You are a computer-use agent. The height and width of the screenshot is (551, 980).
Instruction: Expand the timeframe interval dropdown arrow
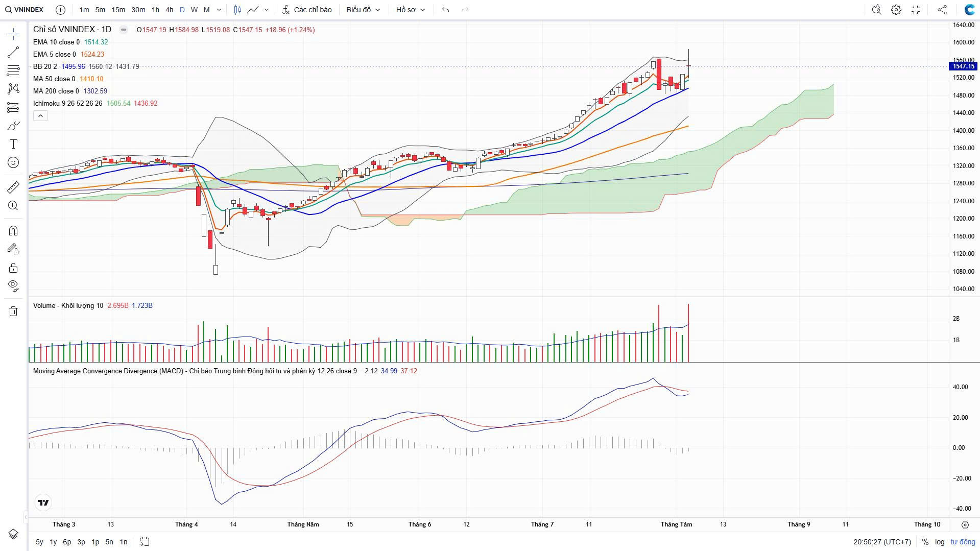(x=219, y=10)
